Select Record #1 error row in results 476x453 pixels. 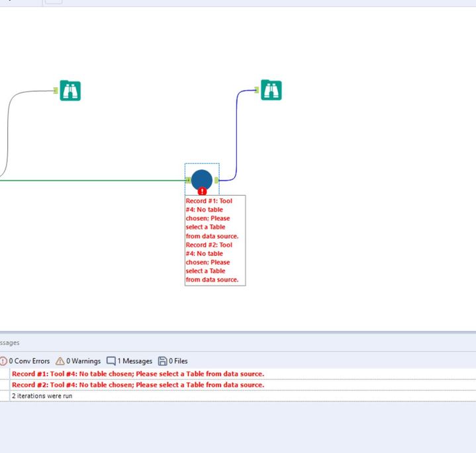(x=238, y=374)
